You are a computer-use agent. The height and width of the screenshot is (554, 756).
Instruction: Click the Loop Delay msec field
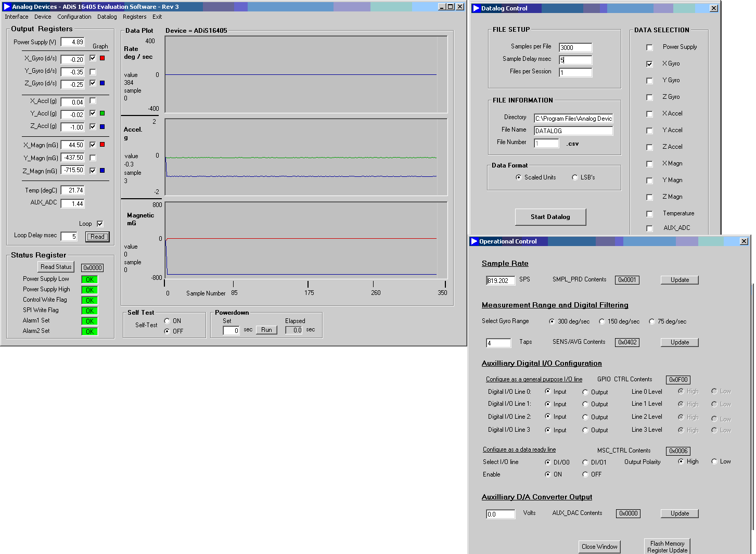coord(69,237)
